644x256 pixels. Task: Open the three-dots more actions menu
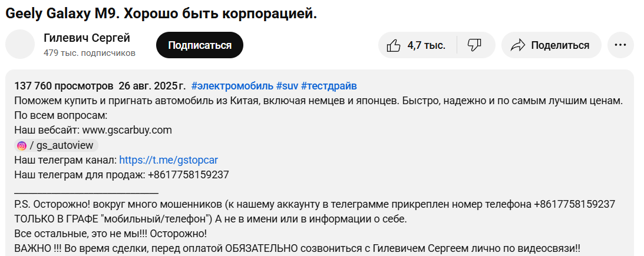point(620,45)
